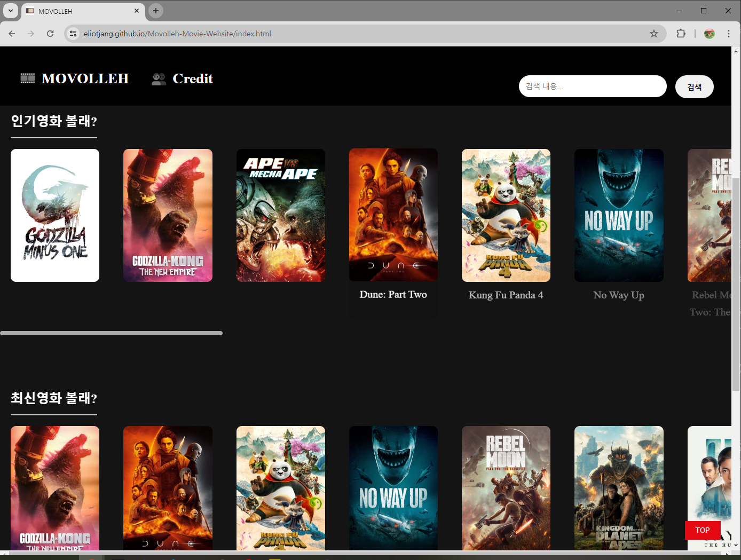This screenshot has height=560, width=741.
Task: Bookmark this page with star icon
Action: tap(654, 34)
